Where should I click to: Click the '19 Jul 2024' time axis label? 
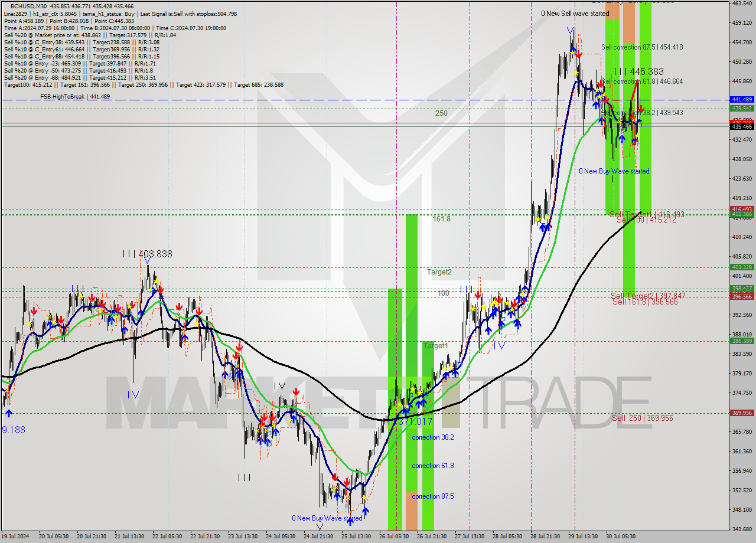15,537
